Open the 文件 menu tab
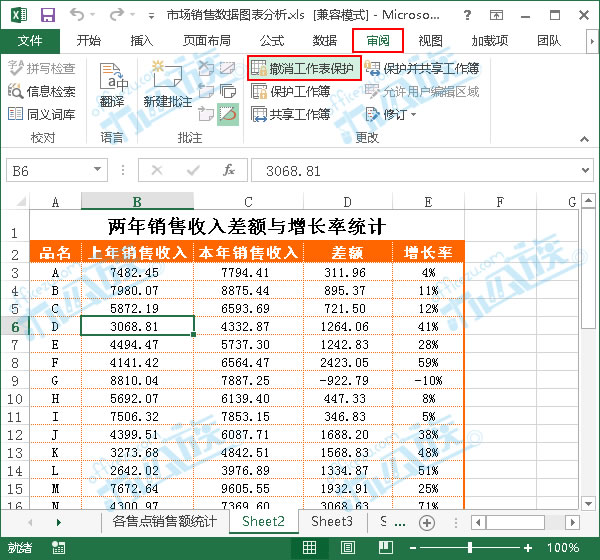The height and width of the screenshot is (560, 600). tap(30, 41)
